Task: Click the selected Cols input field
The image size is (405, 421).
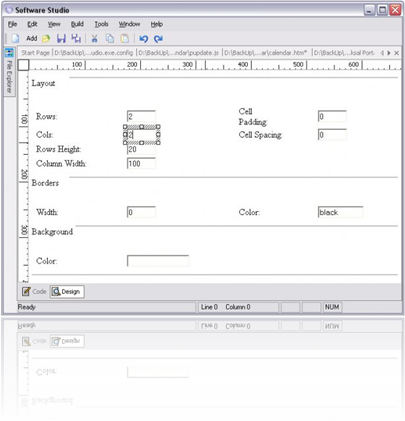Action: pyautogui.click(x=141, y=135)
